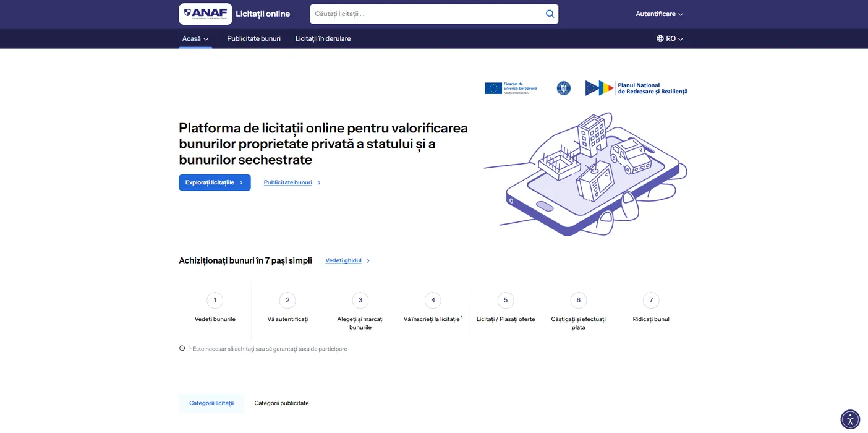Expand the Acasă menu

click(195, 38)
